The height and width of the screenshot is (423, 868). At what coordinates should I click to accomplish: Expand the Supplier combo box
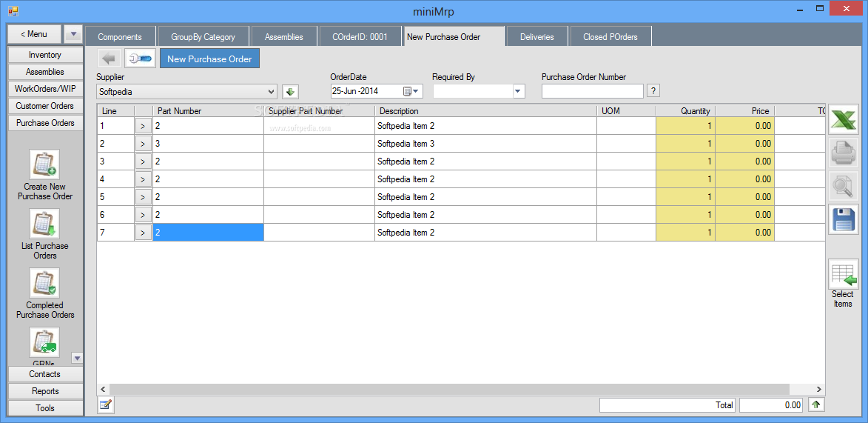click(272, 91)
